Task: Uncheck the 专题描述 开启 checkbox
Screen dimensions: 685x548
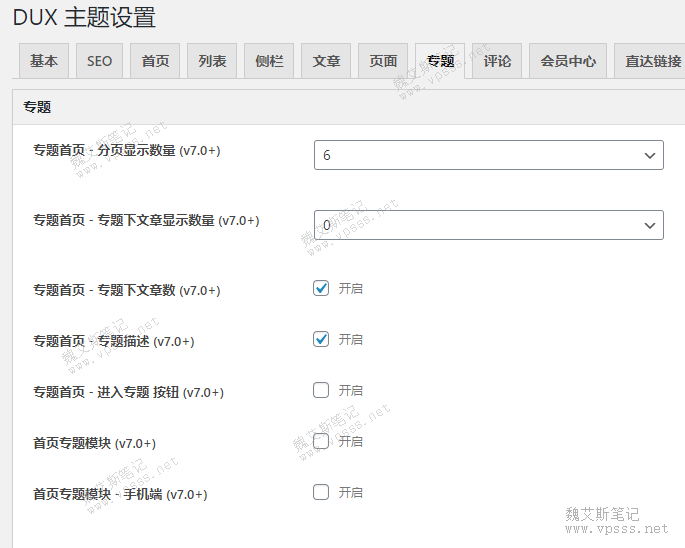Action: 321,340
